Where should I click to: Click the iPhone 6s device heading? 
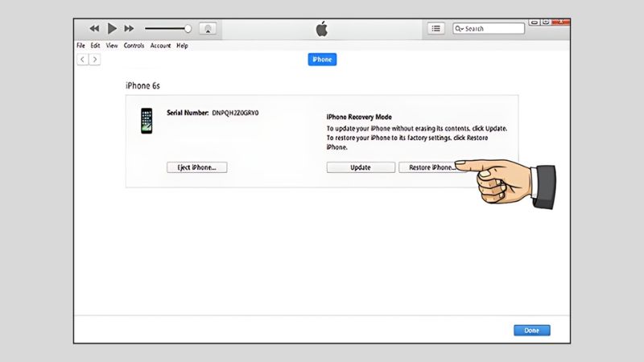click(x=142, y=86)
